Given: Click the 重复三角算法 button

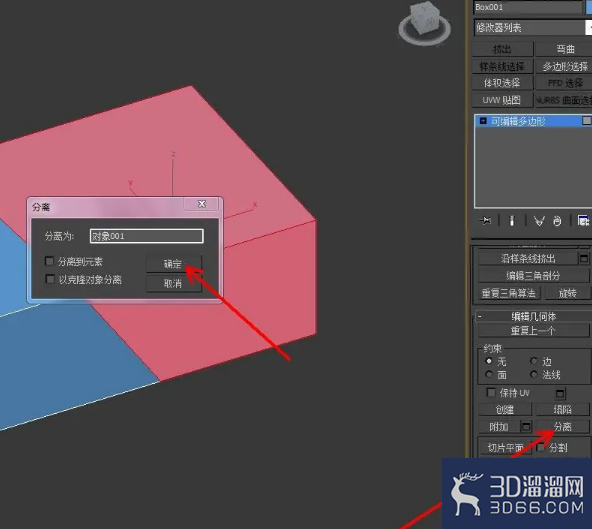Looking at the screenshot, I should pos(509,293).
